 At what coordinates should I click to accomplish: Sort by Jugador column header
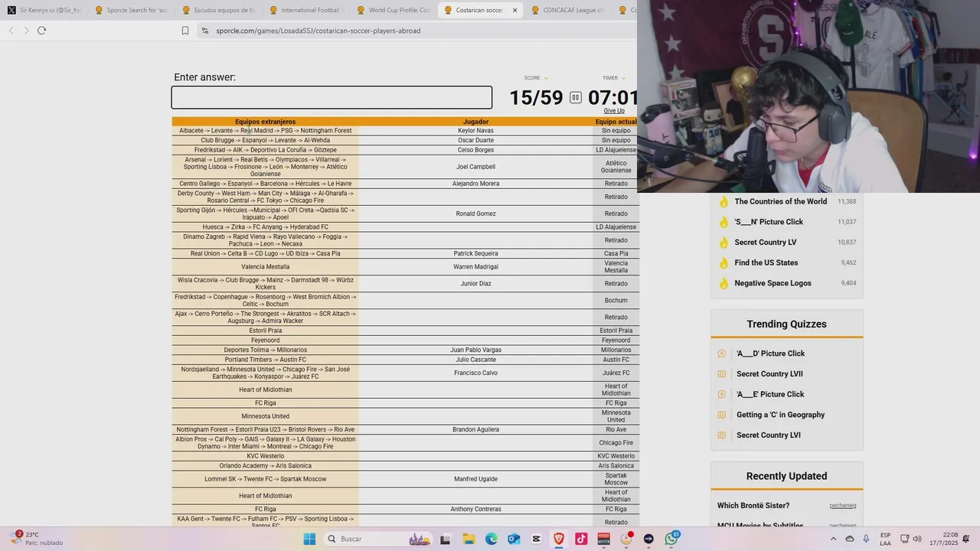[x=475, y=122]
